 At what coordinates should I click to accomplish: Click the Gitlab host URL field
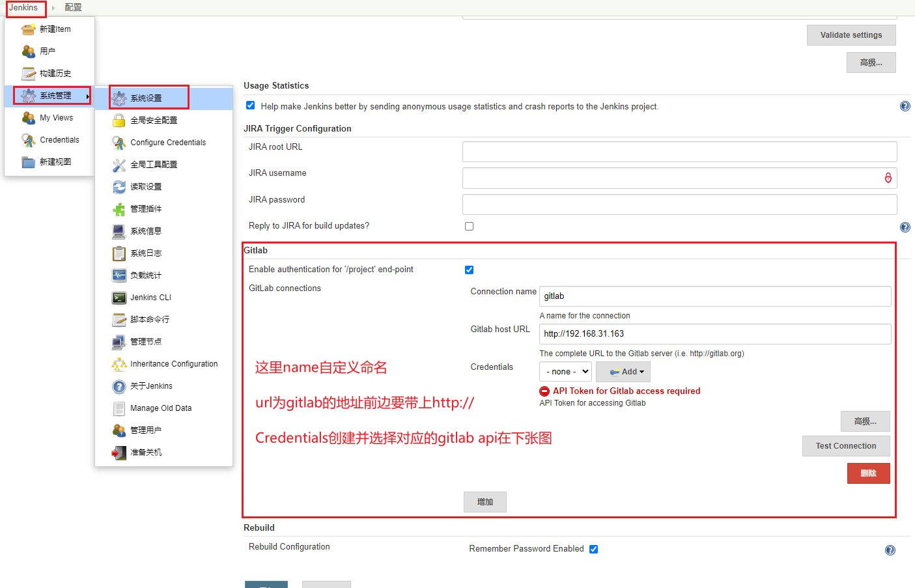(x=716, y=334)
